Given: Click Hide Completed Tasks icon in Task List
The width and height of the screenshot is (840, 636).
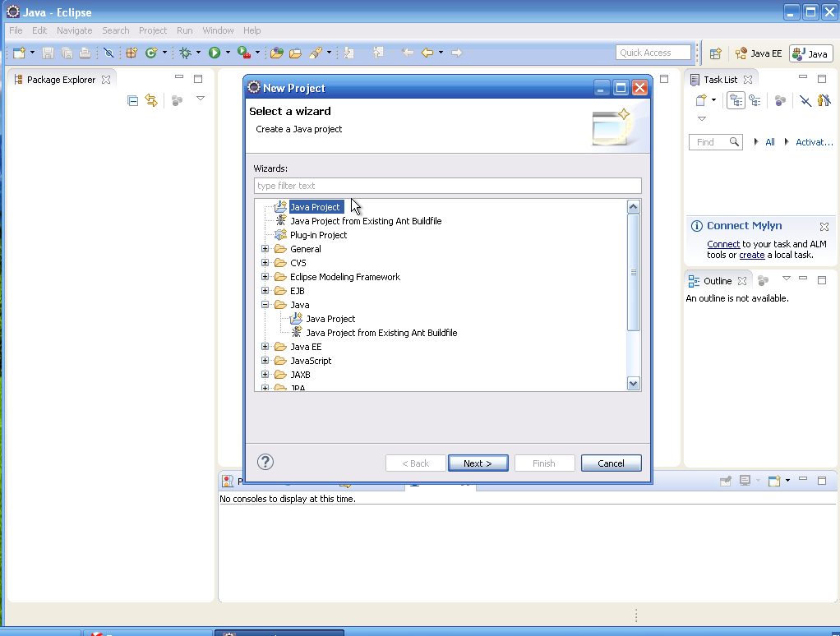Looking at the screenshot, I should 805,100.
